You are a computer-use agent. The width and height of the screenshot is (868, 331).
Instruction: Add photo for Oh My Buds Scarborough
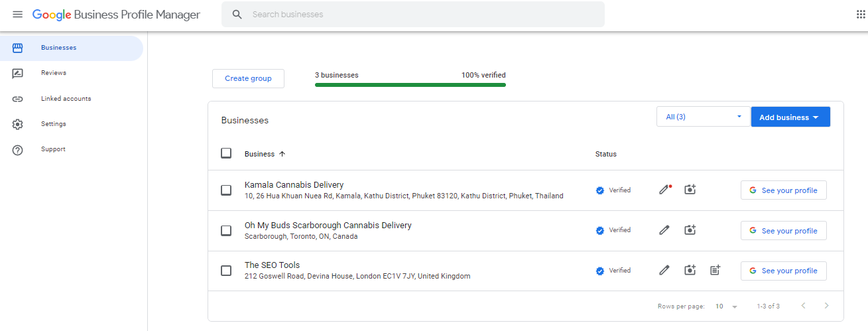pyautogui.click(x=690, y=230)
